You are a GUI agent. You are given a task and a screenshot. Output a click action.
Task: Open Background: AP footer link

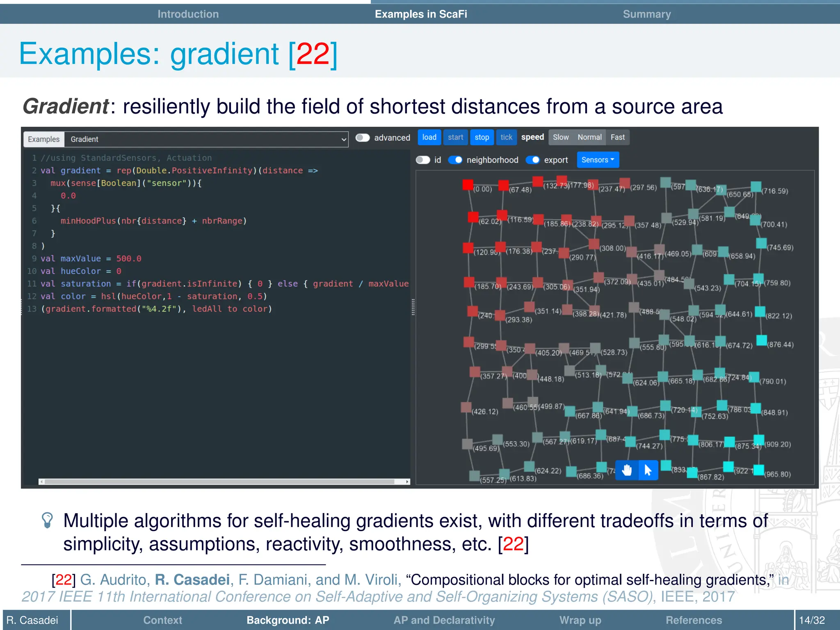(288, 620)
